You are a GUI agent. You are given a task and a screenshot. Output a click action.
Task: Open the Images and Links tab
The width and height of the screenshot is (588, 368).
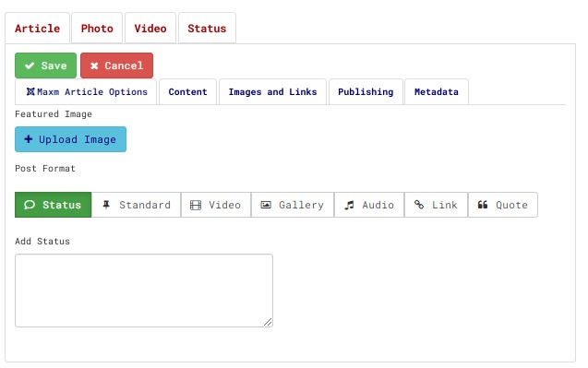(272, 92)
